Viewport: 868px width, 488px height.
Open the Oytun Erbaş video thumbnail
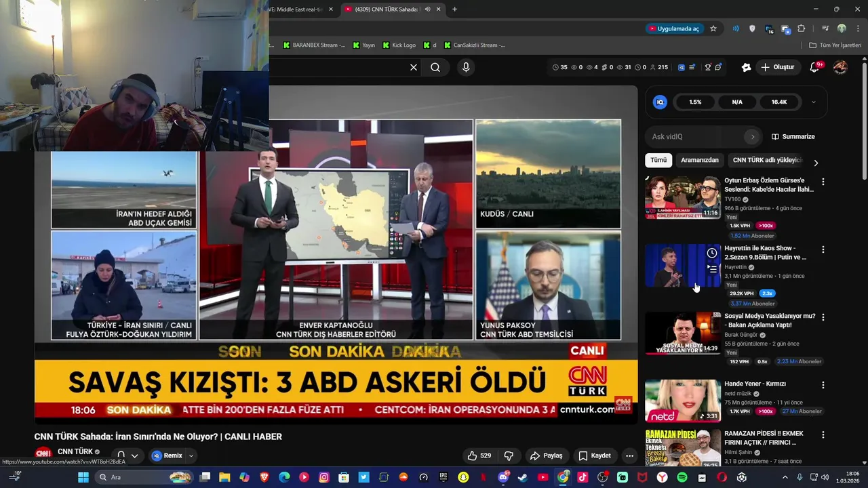point(683,197)
